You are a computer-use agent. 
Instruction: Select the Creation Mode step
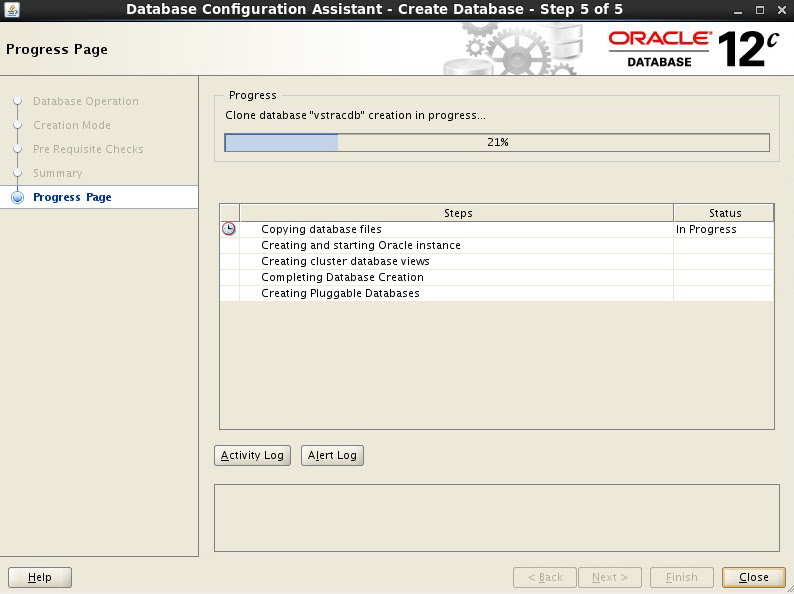click(x=71, y=125)
